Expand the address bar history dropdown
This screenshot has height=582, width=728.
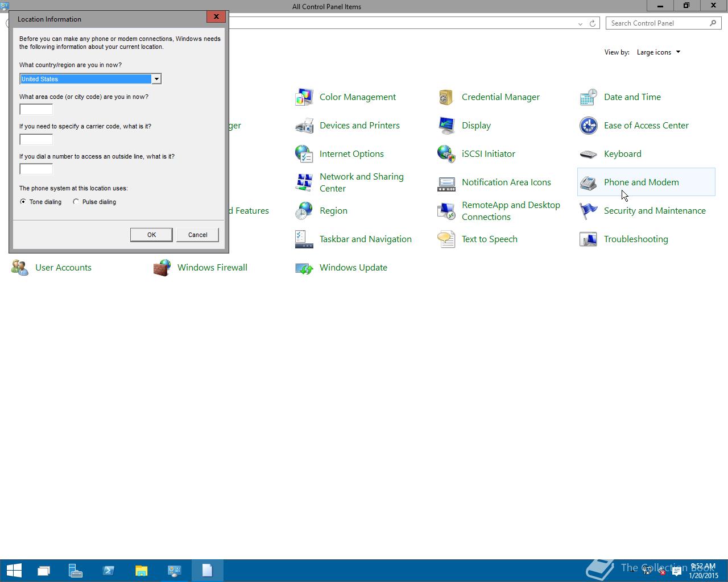(580, 23)
